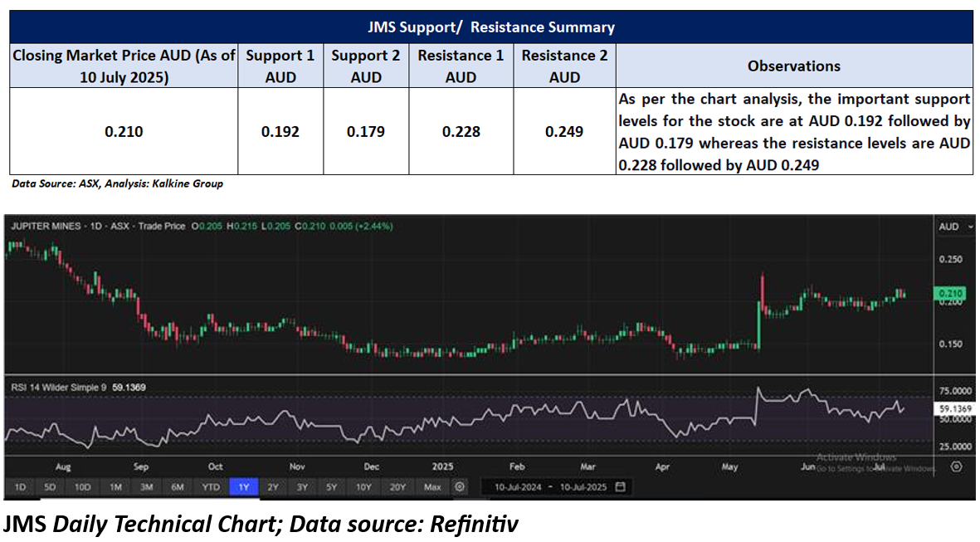Click the Dec label on time axis
The height and width of the screenshot is (542, 980).
click(372, 467)
